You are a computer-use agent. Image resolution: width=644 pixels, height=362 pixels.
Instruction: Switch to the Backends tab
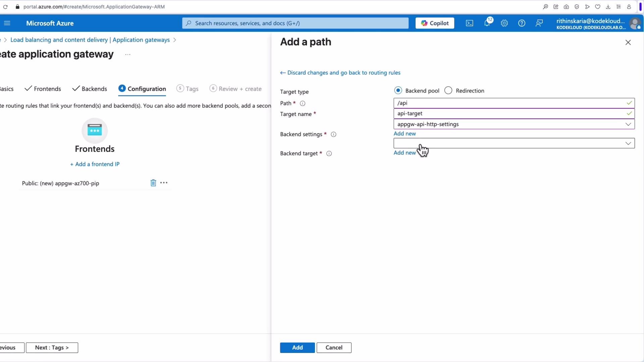(90, 89)
